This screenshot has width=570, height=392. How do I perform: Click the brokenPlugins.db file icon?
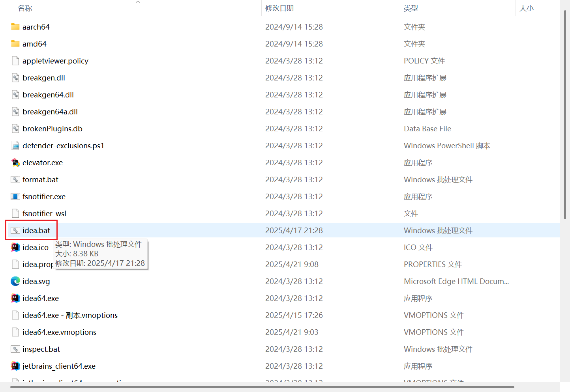(15, 129)
